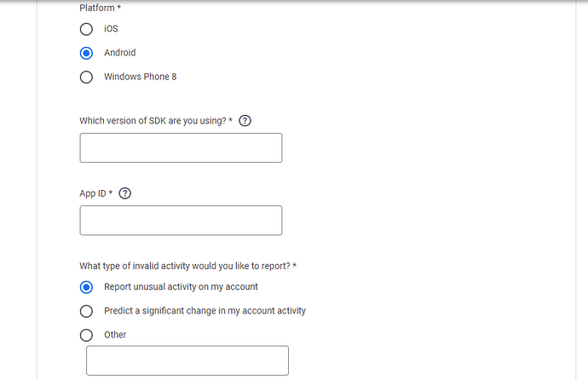Focus the SDK version text field

[x=181, y=148]
